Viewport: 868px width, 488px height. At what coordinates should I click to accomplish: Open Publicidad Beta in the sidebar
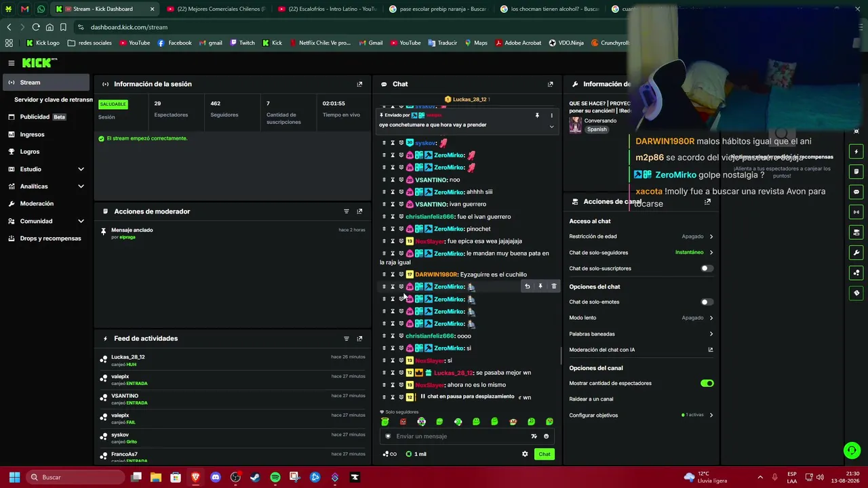pyautogui.click(x=46, y=117)
